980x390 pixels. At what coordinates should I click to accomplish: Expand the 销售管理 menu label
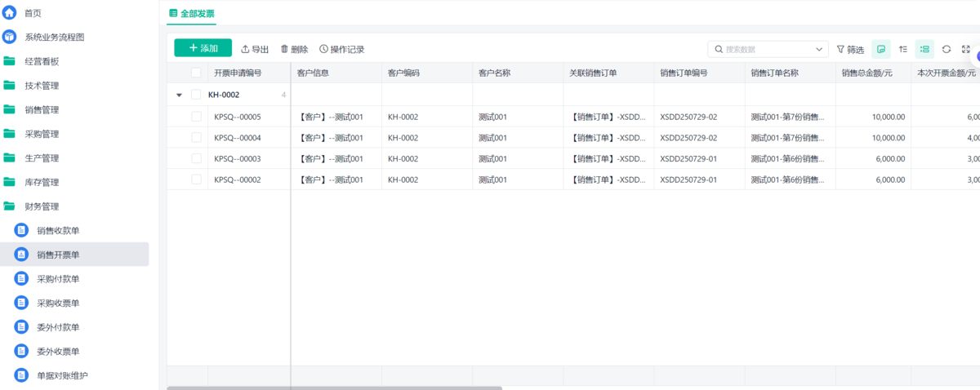(42, 109)
